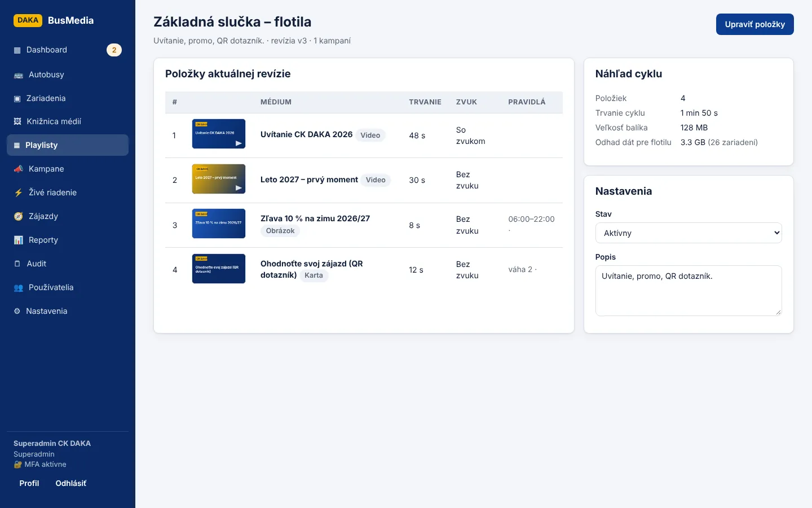Click the Obrázok tag
Image resolution: width=812 pixels, height=508 pixels.
[x=280, y=231]
